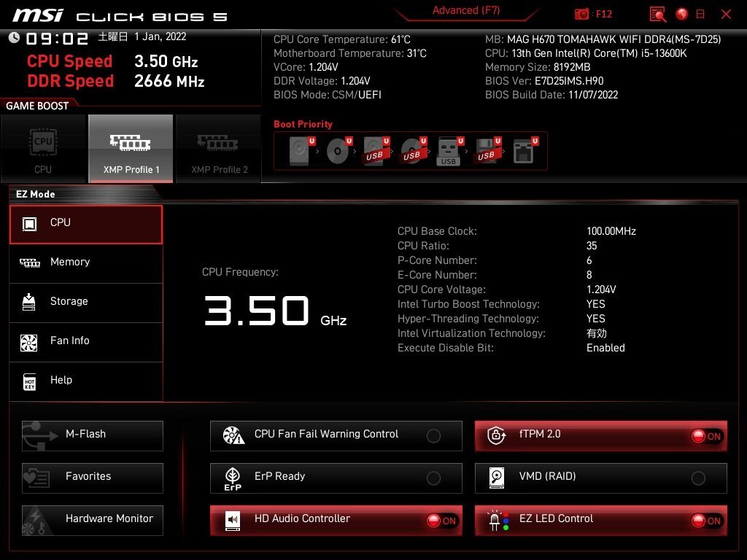747x560 pixels.
Task: Click the F12 screenshot camera icon
Action: point(581,15)
